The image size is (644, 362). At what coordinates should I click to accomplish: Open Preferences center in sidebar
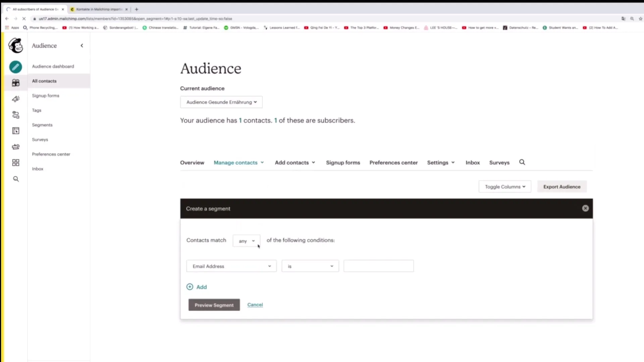coord(51,154)
